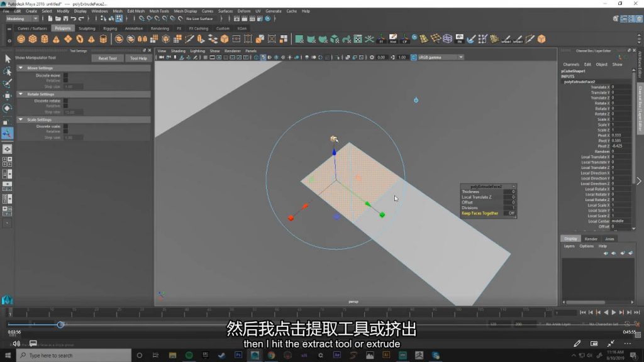
Task: Switch to the Rigging shelf tab
Action: (109, 28)
